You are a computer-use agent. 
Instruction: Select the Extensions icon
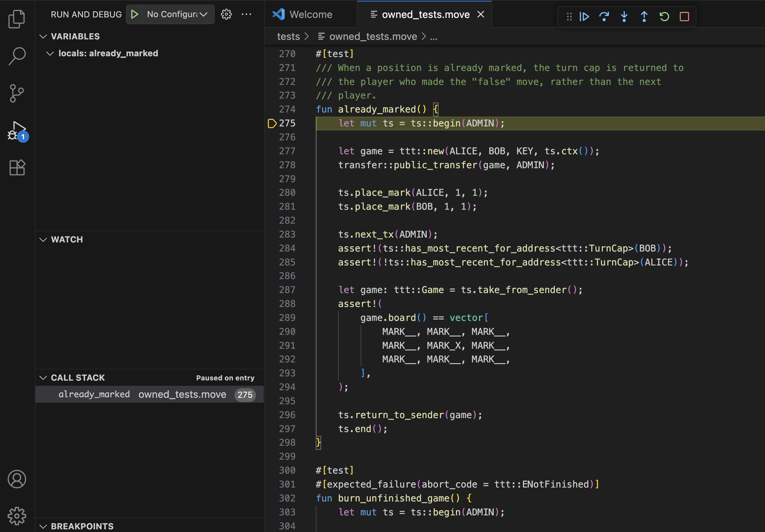click(16, 167)
